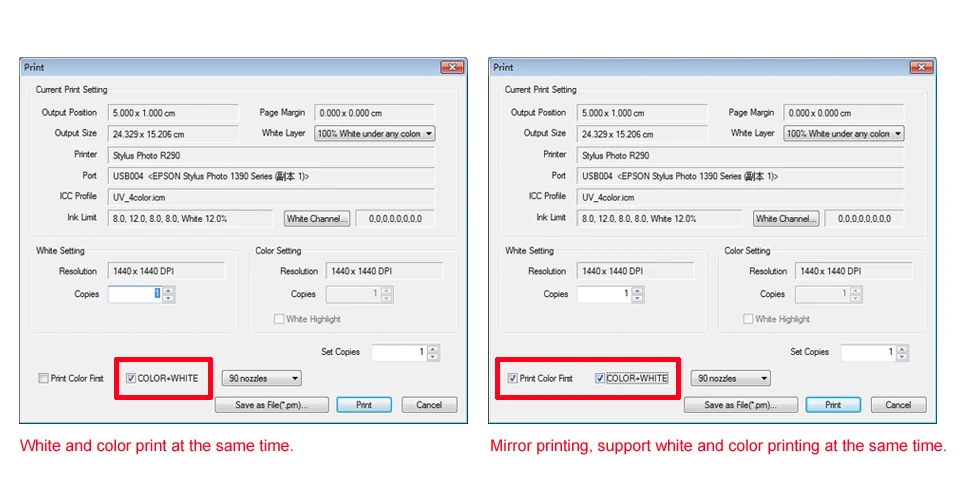Click Save as File button in right dialog

tap(740, 405)
